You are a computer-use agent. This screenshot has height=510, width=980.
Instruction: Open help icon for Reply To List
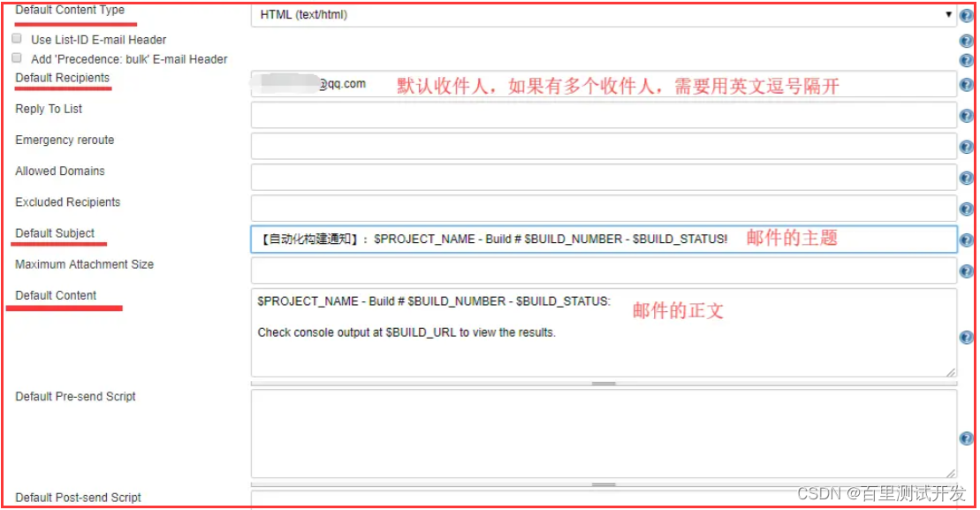(966, 116)
